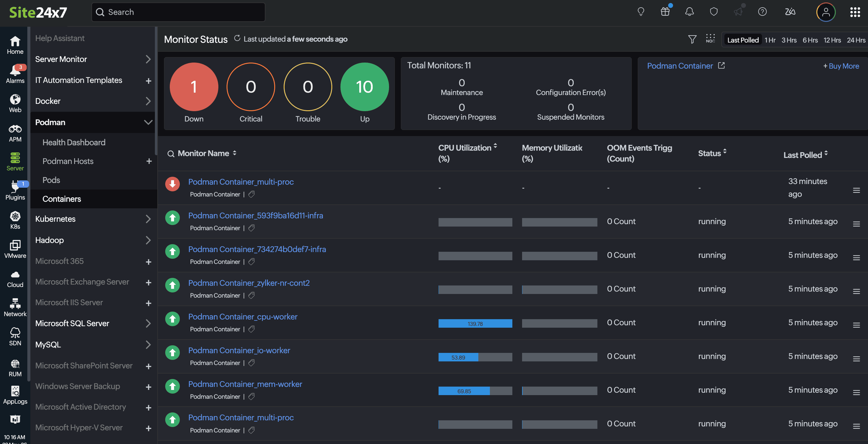
Task: Click the lightbulb tips icon
Action: point(641,12)
